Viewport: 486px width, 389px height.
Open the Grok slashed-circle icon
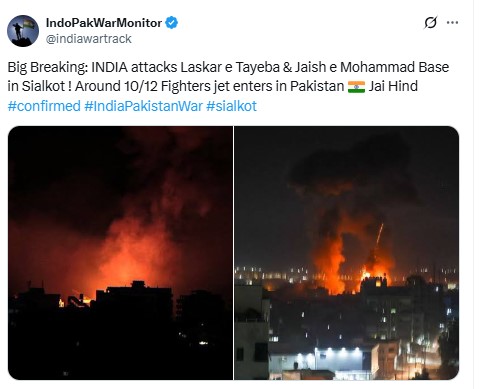[x=430, y=23]
